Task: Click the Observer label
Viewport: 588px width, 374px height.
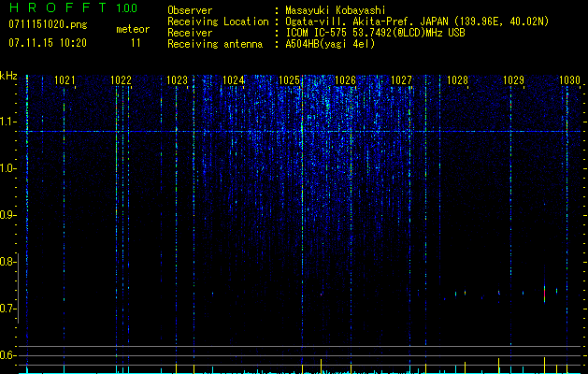Action: (190, 10)
